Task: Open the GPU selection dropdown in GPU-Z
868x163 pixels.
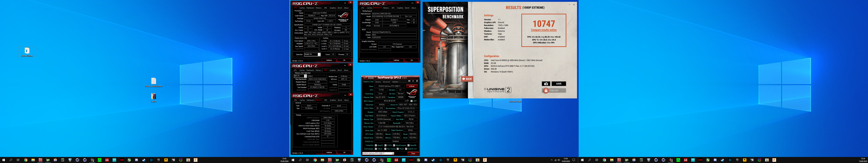Action: [378, 153]
